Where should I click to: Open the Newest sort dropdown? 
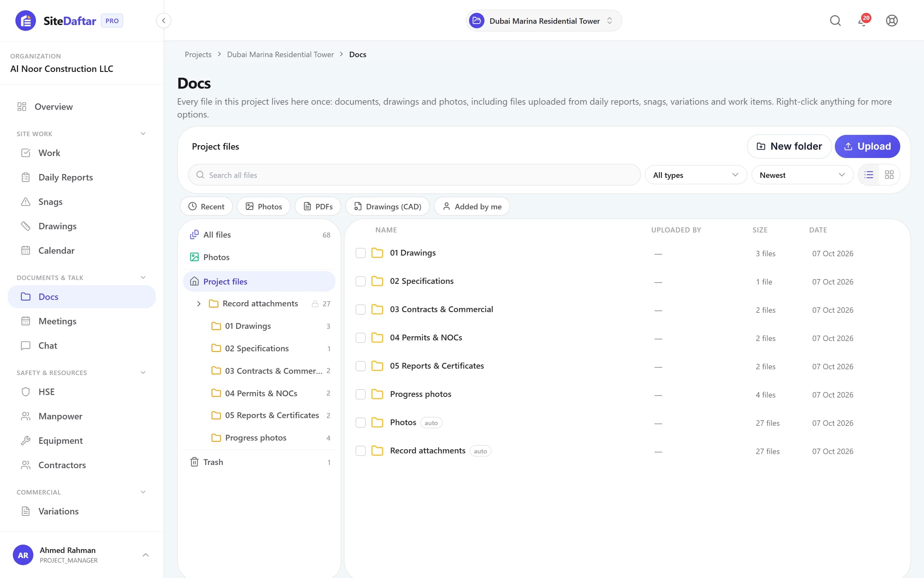pos(802,175)
